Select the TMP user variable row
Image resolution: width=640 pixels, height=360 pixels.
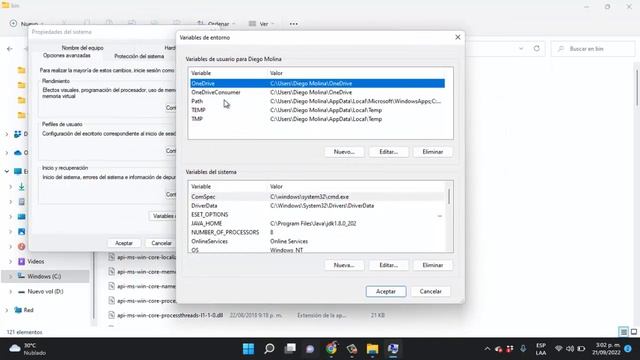[318, 119]
